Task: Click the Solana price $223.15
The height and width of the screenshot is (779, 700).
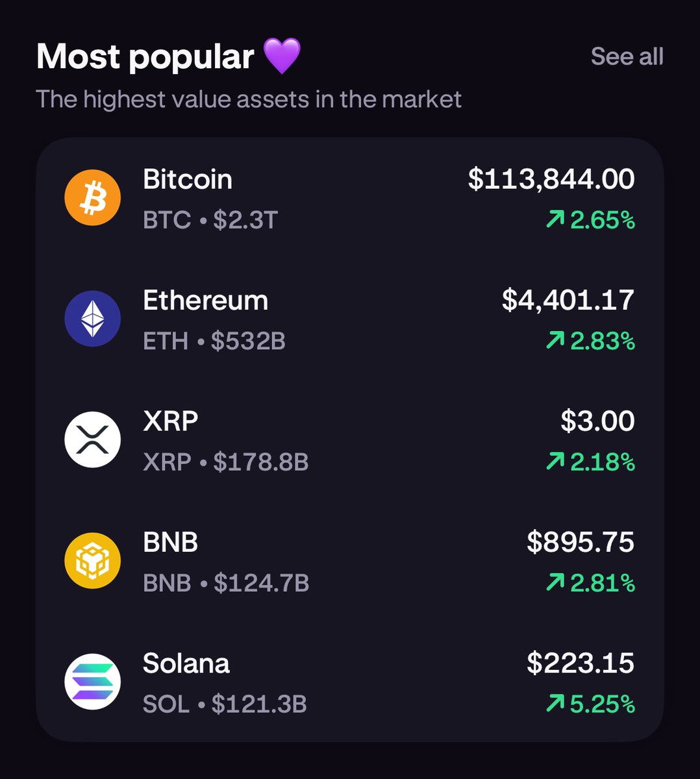Action: [581, 663]
